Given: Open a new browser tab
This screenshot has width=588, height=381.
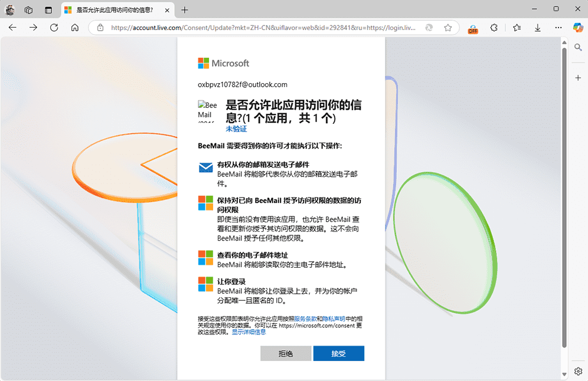Looking at the screenshot, I should (x=185, y=10).
